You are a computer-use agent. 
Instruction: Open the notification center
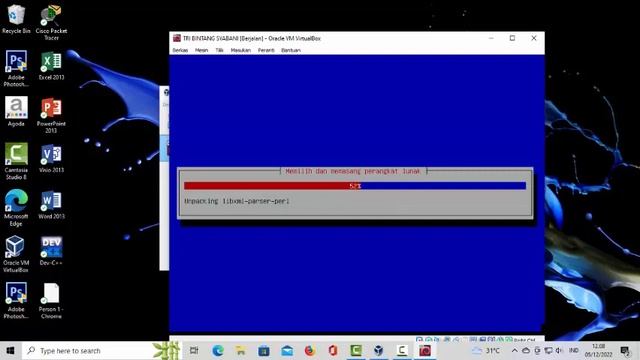pyautogui.click(x=625, y=351)
